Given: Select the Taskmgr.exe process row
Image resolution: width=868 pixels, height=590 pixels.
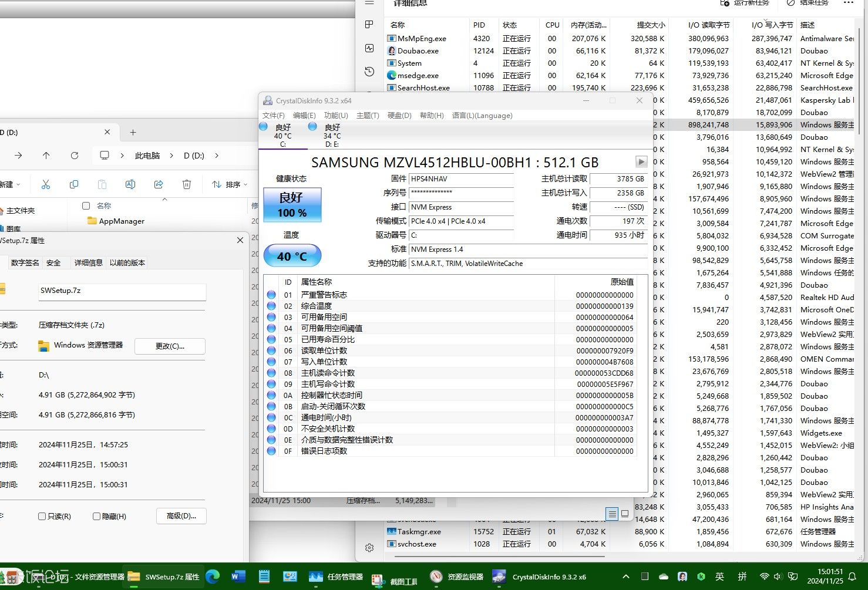Looking at the screenshot, I should tap(620, 531).
